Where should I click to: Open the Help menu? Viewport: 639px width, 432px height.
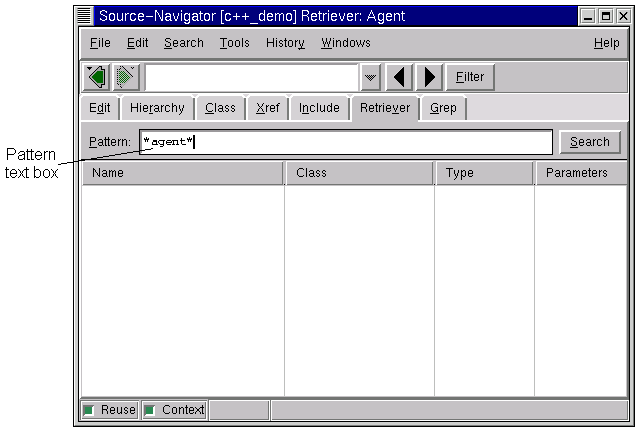click(606, 43)
